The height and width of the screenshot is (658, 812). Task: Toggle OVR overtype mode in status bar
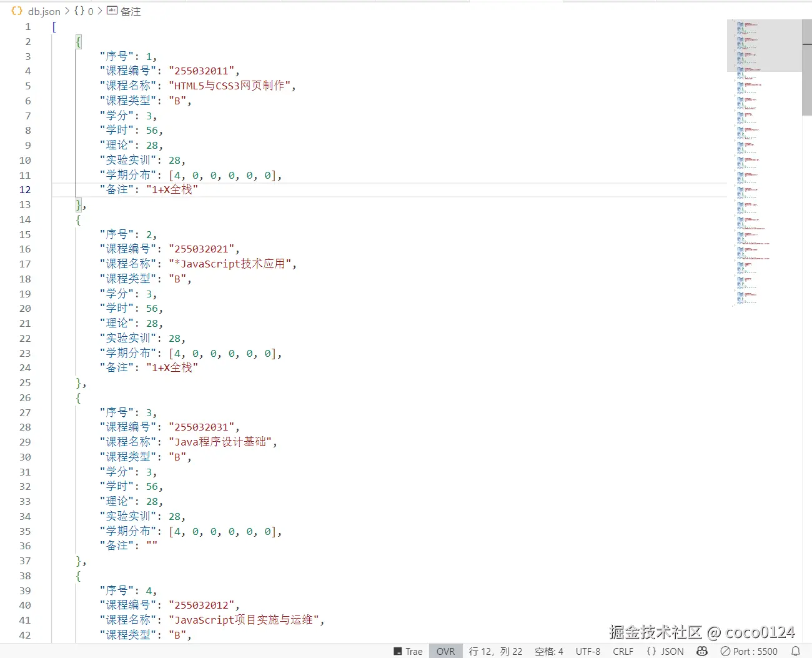click(x=446, y=651)
